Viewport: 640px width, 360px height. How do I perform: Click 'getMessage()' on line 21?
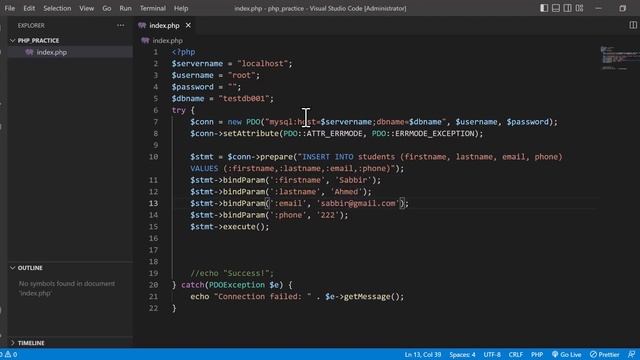[371, 297]
